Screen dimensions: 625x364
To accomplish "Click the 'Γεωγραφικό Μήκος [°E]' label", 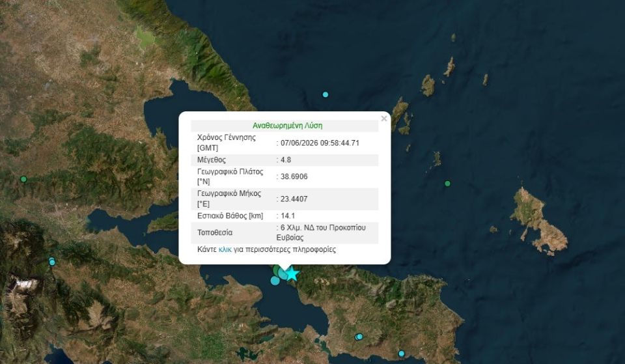I will pyautogui.click(x=229, y=199).
